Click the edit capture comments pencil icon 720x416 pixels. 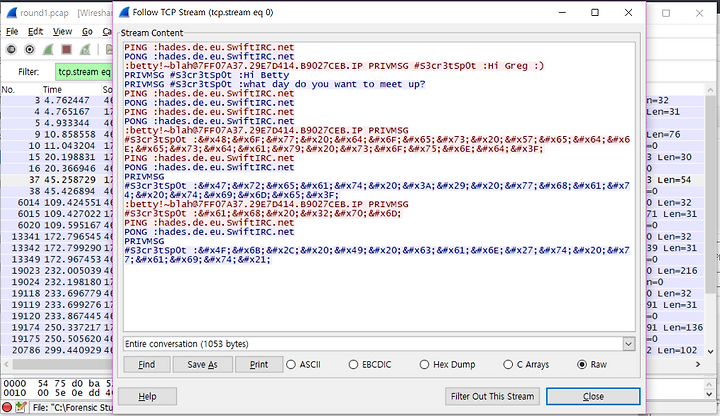21,407
